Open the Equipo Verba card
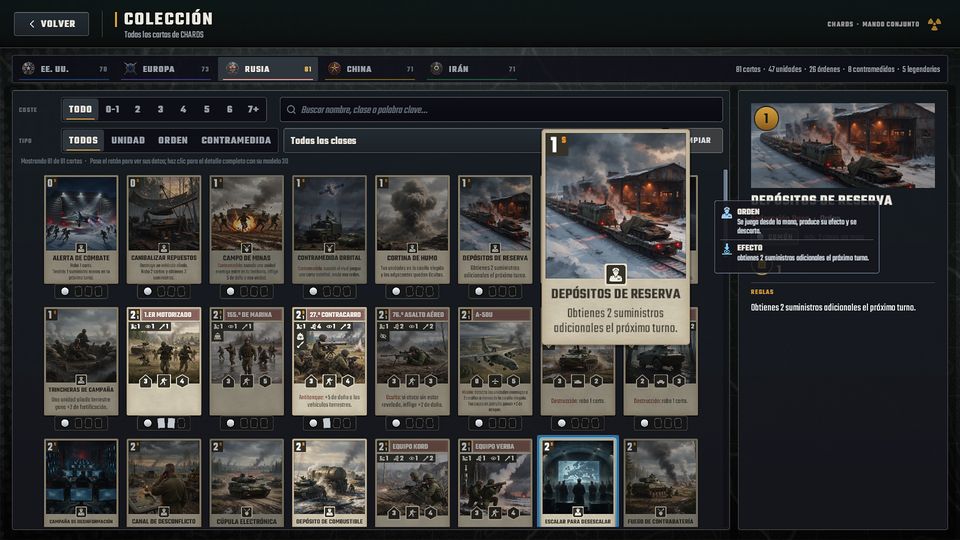The width and height of the screenshot is (960, 540). [x=495, y=482]
